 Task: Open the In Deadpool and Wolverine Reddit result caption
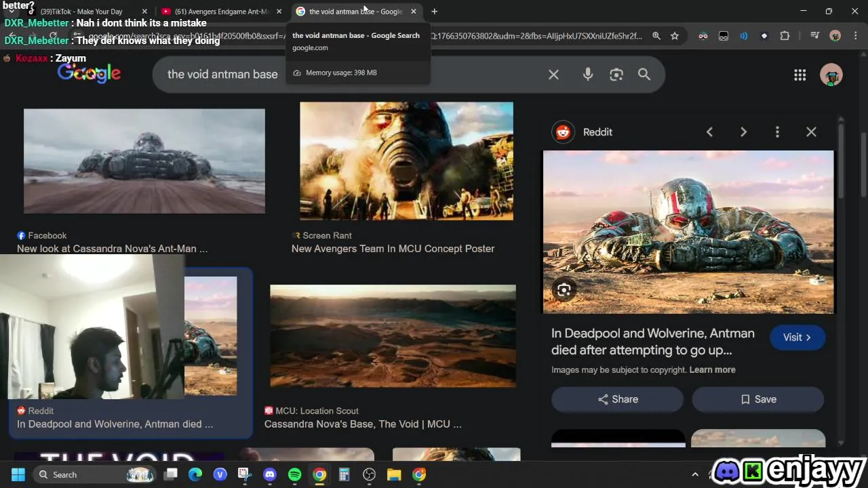115,424
